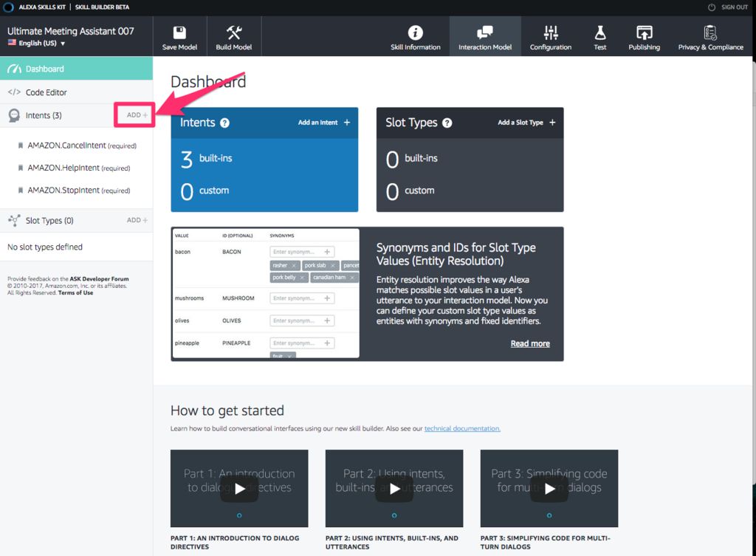Click the US flag language icon
The width and height of the screenshot is (756, 556).
coord(12,43)
